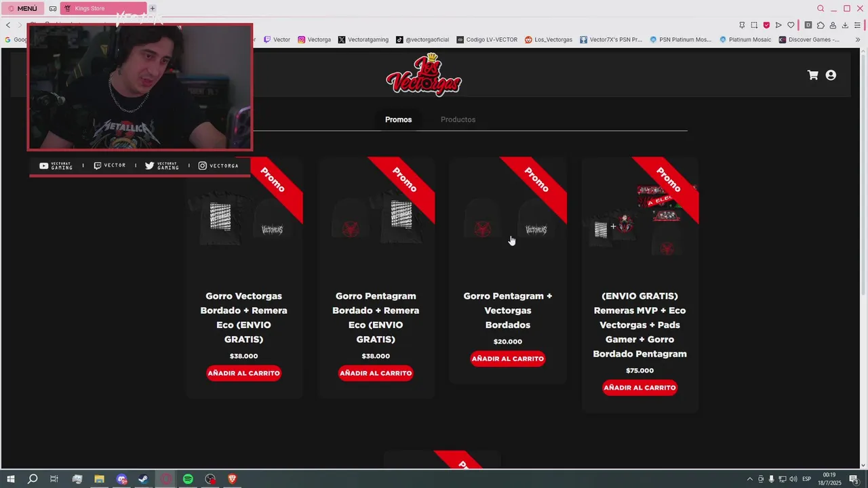This screenshot has height=488, width=868.
Task: Click the pin icon in address bar
Action: tap(742, 25)
